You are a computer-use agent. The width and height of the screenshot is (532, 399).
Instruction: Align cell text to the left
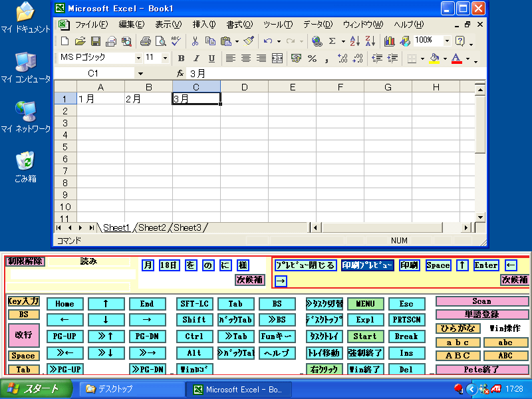tap(231, 59)
